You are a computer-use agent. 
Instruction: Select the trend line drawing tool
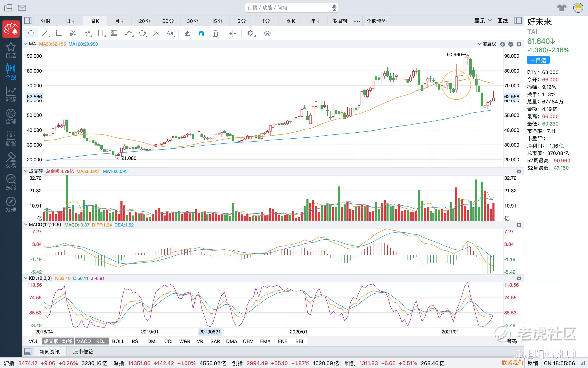click(45, 33)
